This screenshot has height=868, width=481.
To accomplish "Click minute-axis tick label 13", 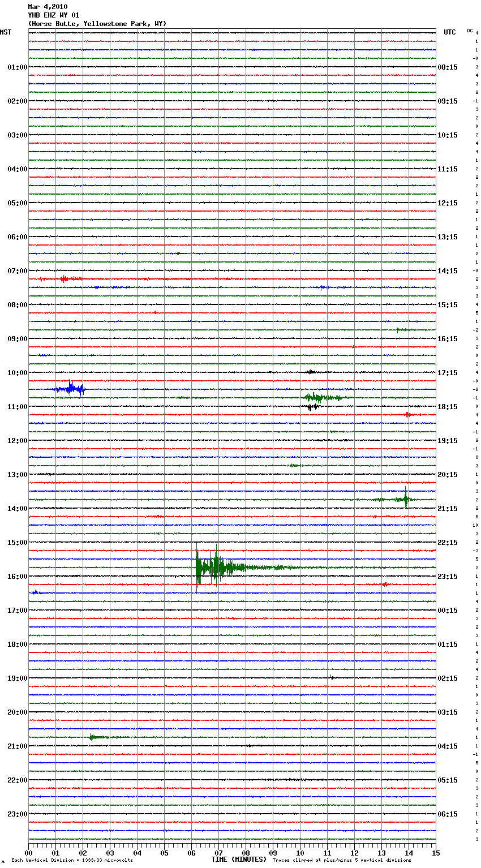I will (382, 853).
